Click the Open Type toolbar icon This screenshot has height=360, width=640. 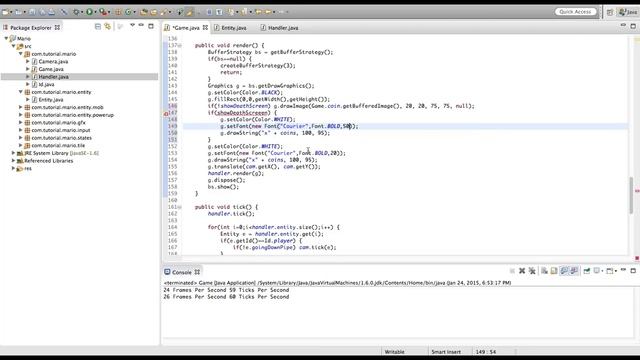tap(144, 12)
